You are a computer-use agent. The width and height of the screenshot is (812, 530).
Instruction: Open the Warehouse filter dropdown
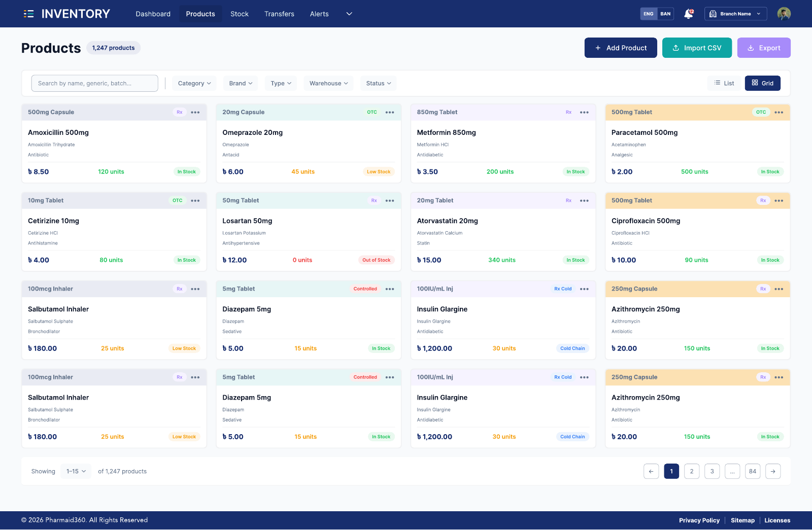(x=329, y=83)
